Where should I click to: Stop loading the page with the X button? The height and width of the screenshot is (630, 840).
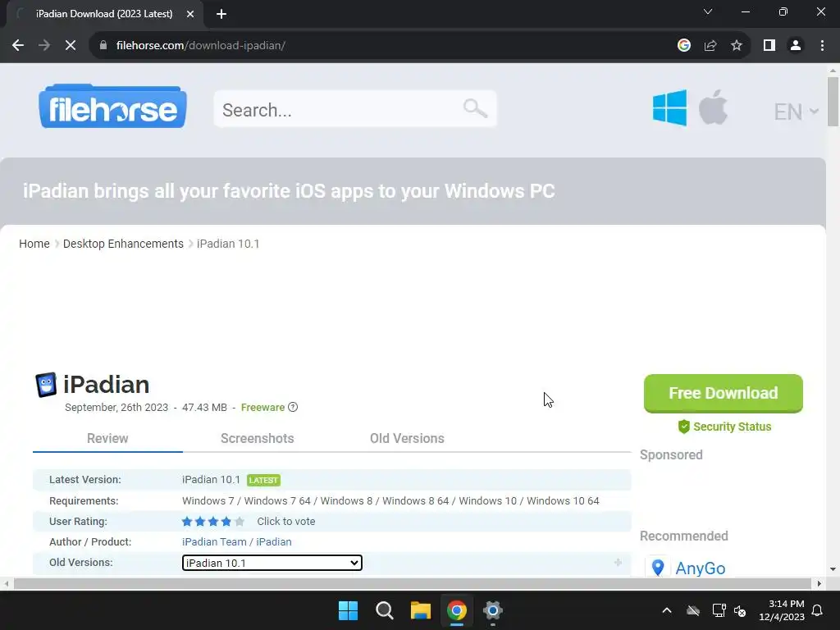pos(71,46)
